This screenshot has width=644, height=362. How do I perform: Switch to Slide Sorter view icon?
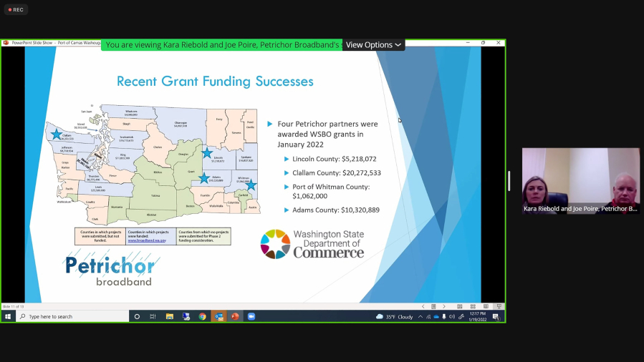click(x=473, y=306)
